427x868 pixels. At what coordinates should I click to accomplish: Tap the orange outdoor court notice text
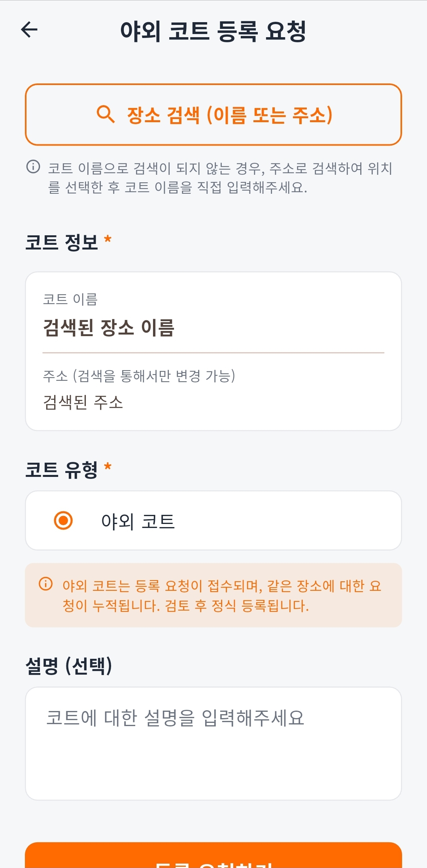[x=221, y=596]
